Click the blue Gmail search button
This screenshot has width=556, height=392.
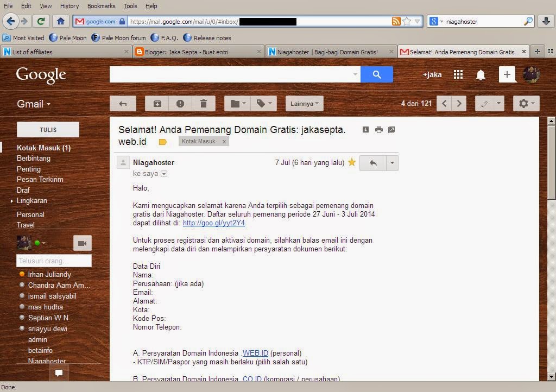[x=377, y=74]
